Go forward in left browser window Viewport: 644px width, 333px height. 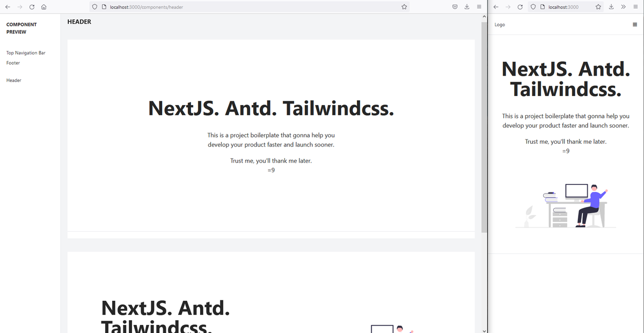20,7
